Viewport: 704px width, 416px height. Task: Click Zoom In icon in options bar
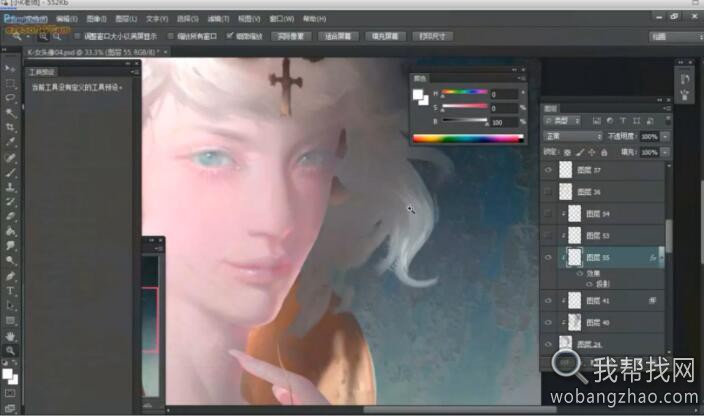[x=43, y=36]
